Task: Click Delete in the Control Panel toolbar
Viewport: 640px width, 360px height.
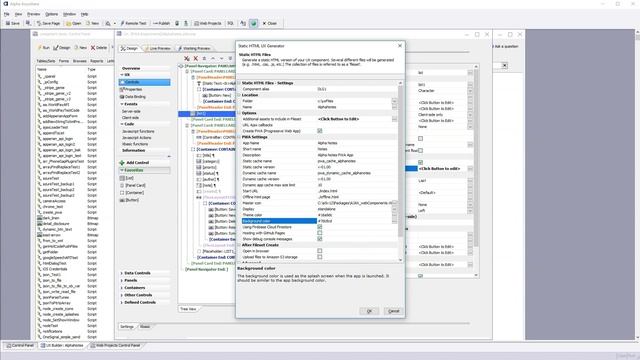Action: 99,48
